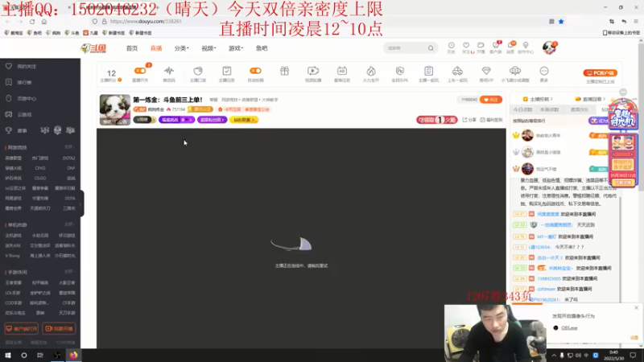The width and height of the screenshot is (644, 362).
Task: Switch to the 本周贡献 tab
Action: click(x=550, y=109)
